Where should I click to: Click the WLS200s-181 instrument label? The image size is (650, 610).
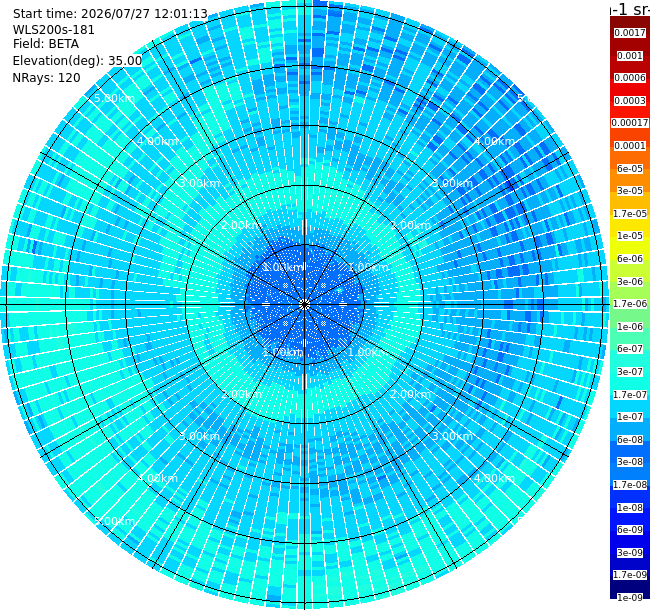(x=54, y=30)
